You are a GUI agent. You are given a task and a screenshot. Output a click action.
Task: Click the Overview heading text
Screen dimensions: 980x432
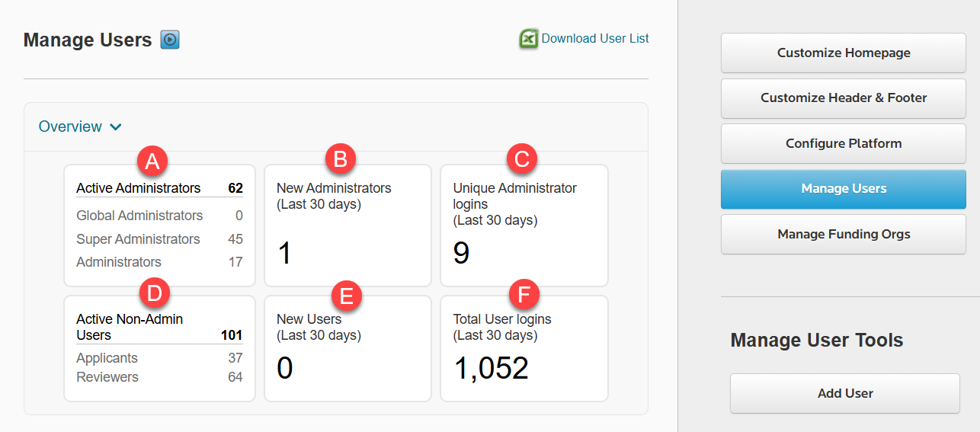point(70,126)
